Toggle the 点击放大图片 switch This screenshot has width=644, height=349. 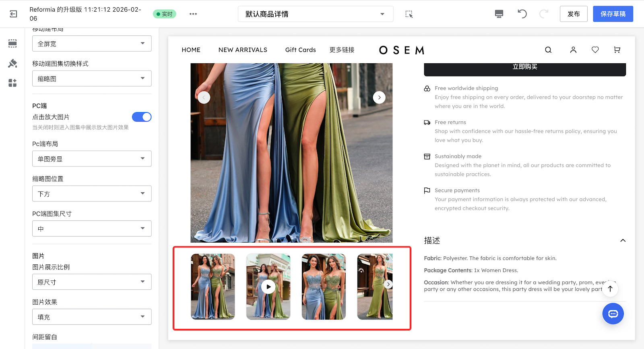coord(142,117)
